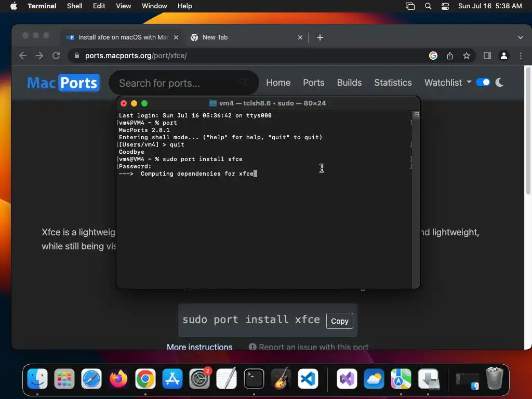Open the Terminal app menu
This screenshot has height=399, width=532.
42,6
